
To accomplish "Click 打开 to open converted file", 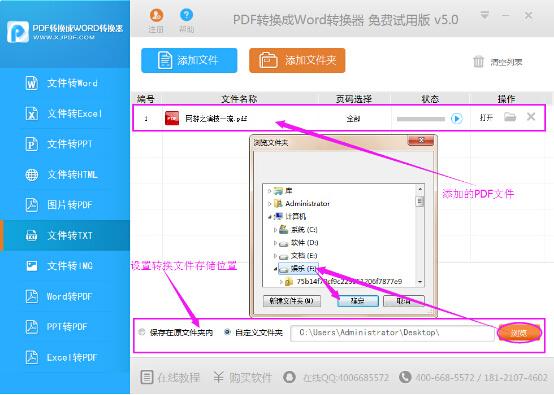I will coord(486,118).
